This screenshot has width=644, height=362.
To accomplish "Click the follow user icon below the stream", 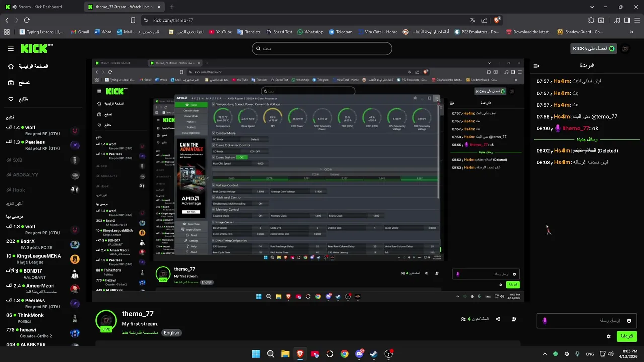I will click(x=514, y=319).
